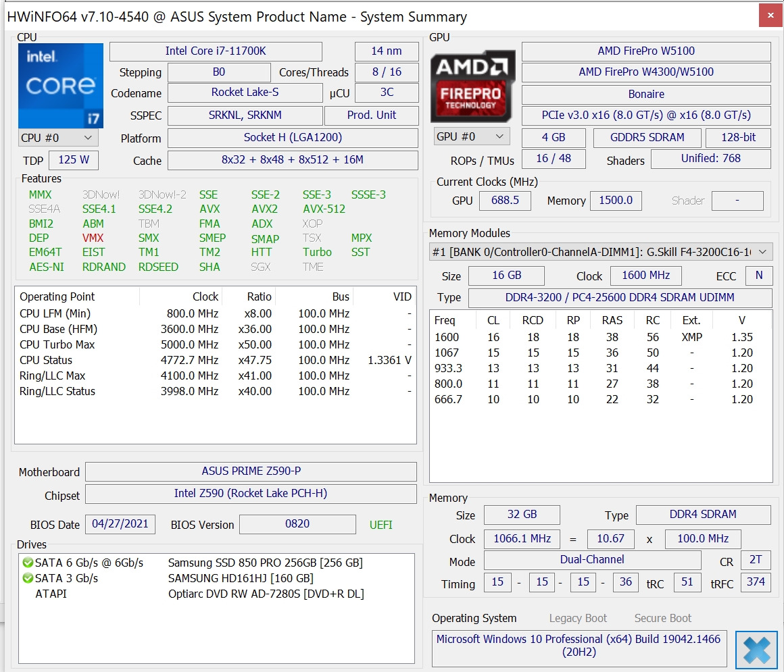This screenshot has width=784, height=672.
Task: Click the blue X button near Operating System
Action: [756, 650]
